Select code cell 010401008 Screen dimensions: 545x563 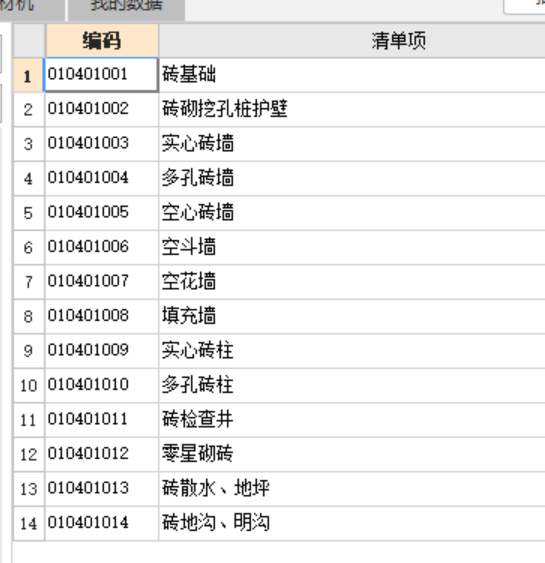101,316
